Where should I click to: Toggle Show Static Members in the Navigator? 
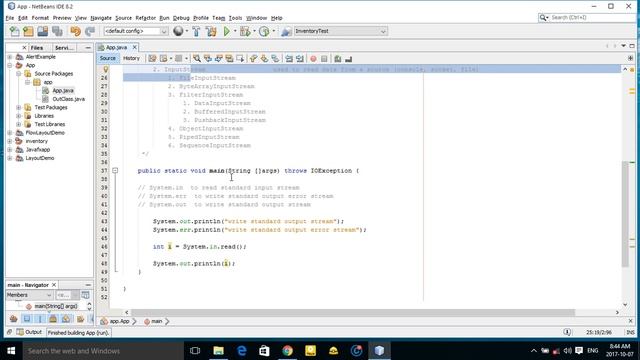[x=40, y=319]
